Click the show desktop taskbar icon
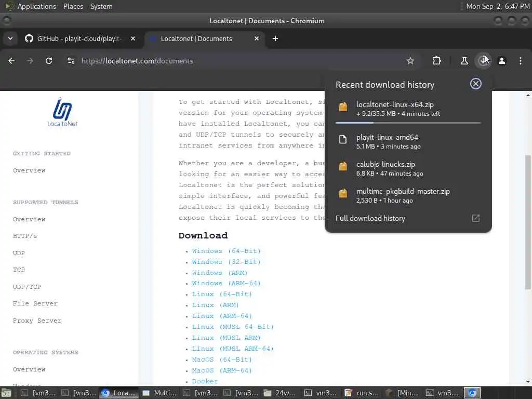 click(x=6, y=393)
